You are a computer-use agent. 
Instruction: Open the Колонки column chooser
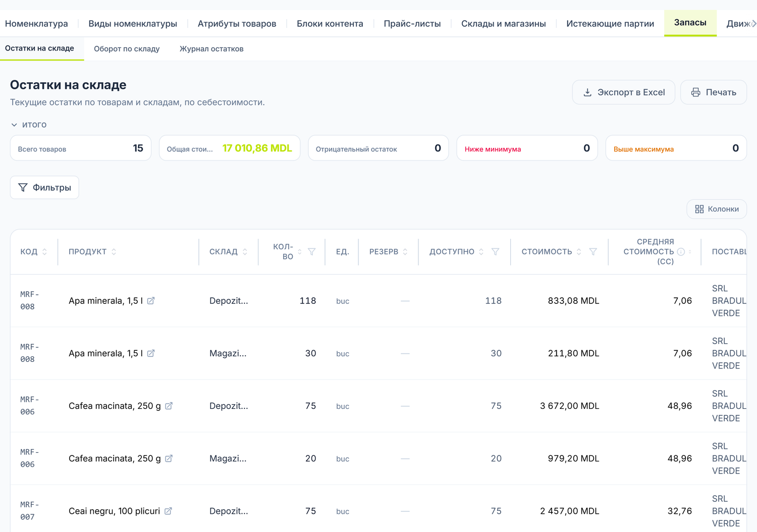coord(717,209)
